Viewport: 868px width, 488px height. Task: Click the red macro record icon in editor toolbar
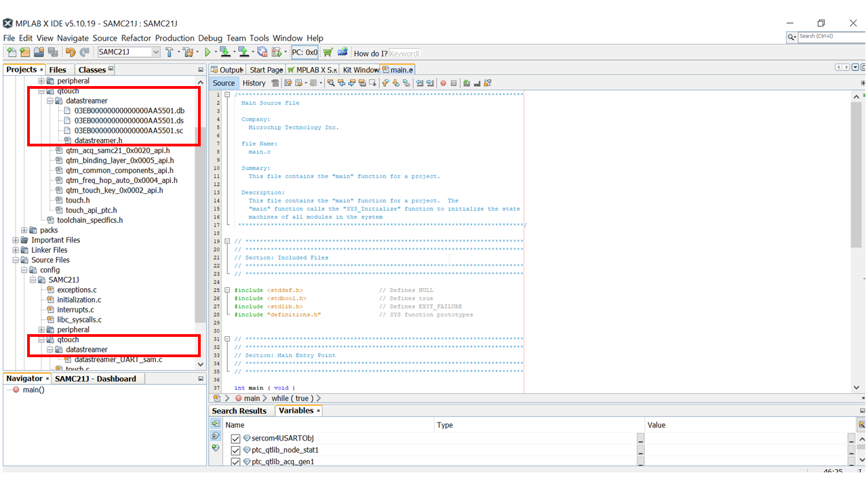443,83
